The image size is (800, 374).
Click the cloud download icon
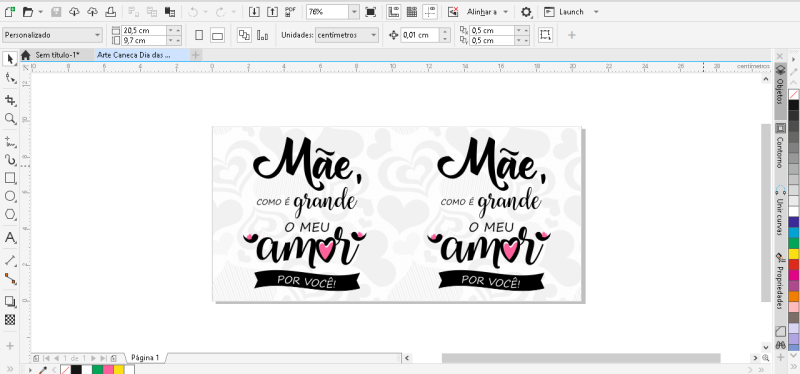tap(74, 12)
